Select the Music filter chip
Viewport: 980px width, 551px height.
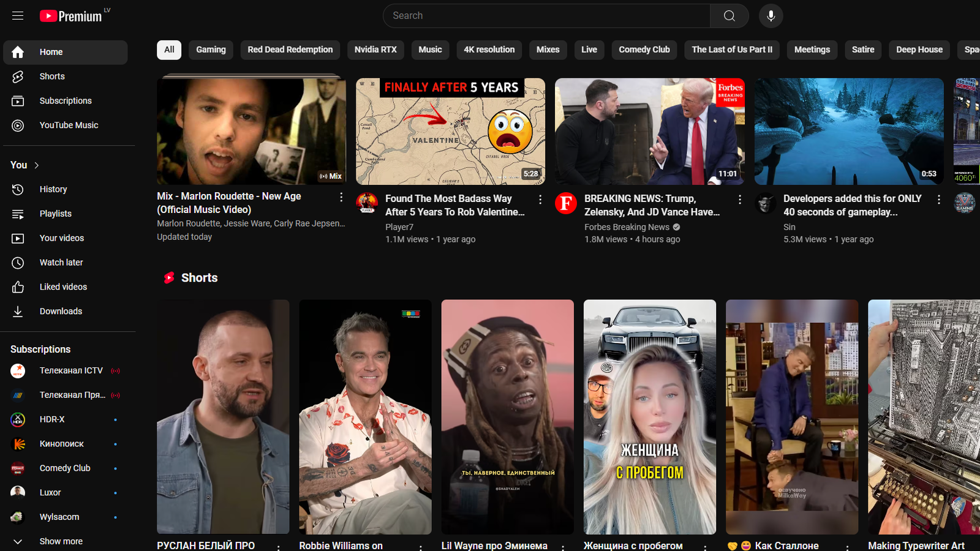click(x=430, y=50)
